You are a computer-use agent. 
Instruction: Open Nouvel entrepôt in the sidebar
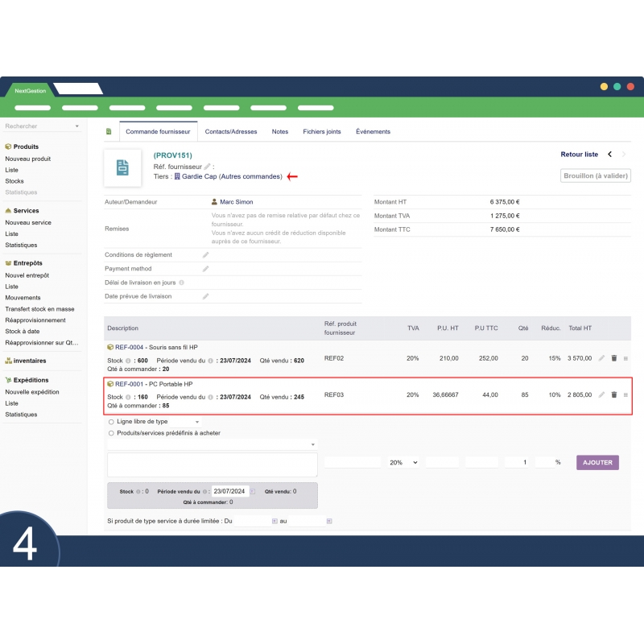(27, 275)
